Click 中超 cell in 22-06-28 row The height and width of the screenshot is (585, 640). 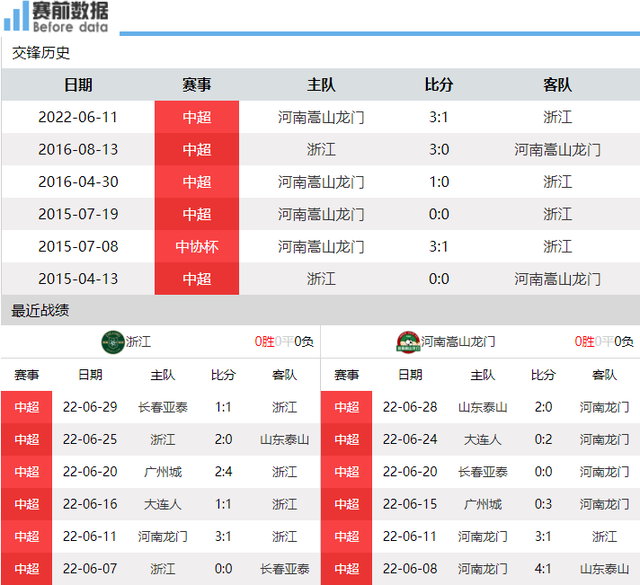[x=347, y=407]
